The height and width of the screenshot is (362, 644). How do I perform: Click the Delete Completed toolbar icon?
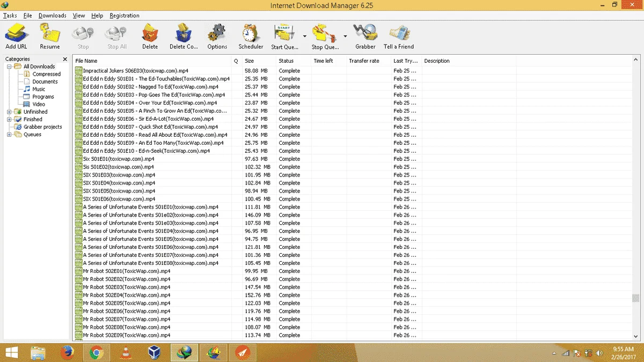click(184, 36)
